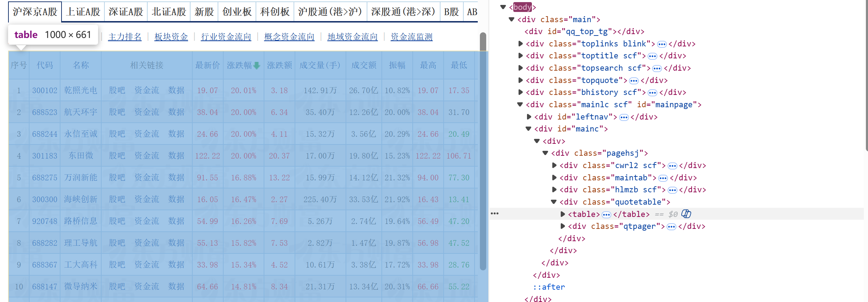Screen dimensions: 868x302
Task: Collapse mainlc scf mainpage div
Action: [520, 104]
